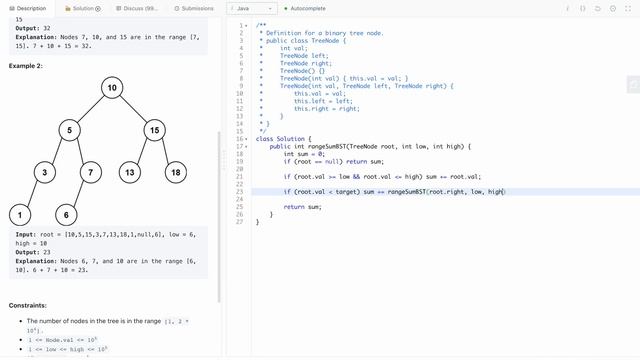Open the Java language dropdown
The height and width of the screenshot is (360, 640).
pyautogui.click(x=252, y=8)
